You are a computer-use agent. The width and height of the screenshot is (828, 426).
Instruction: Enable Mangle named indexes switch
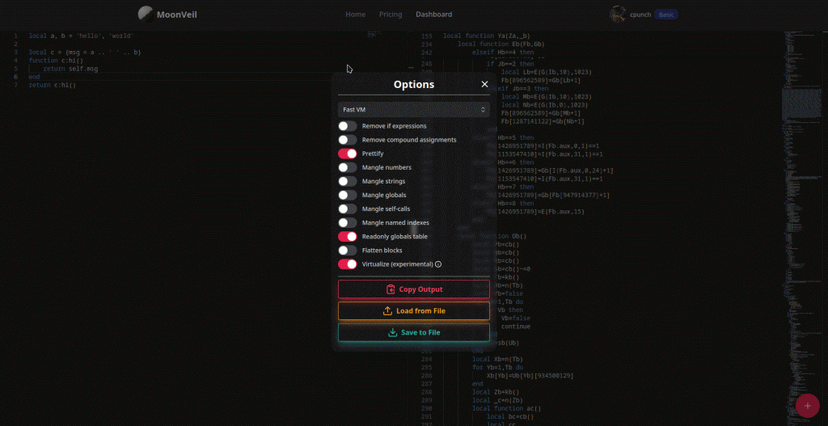click(347, 223)
